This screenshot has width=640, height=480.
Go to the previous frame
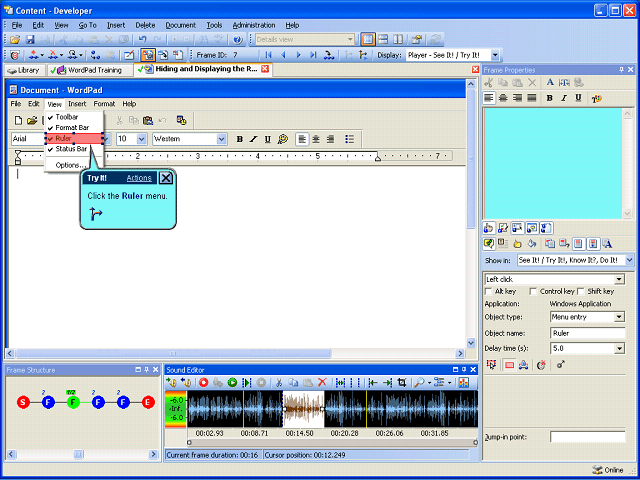coord(283,55)
